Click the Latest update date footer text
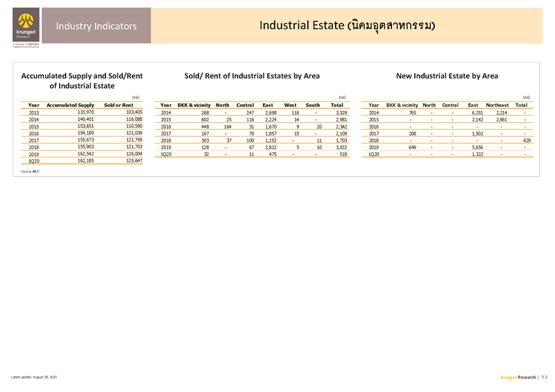555x392 pixels. pyautogui.click(x=34, y=377)
